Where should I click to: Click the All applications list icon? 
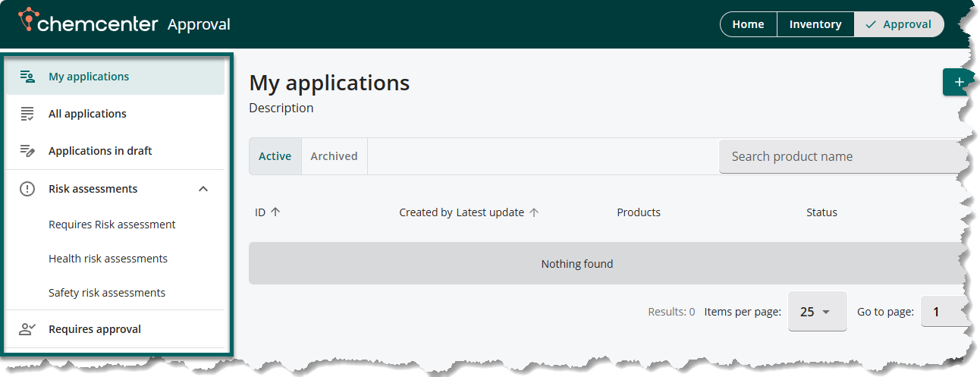(27, 114)
